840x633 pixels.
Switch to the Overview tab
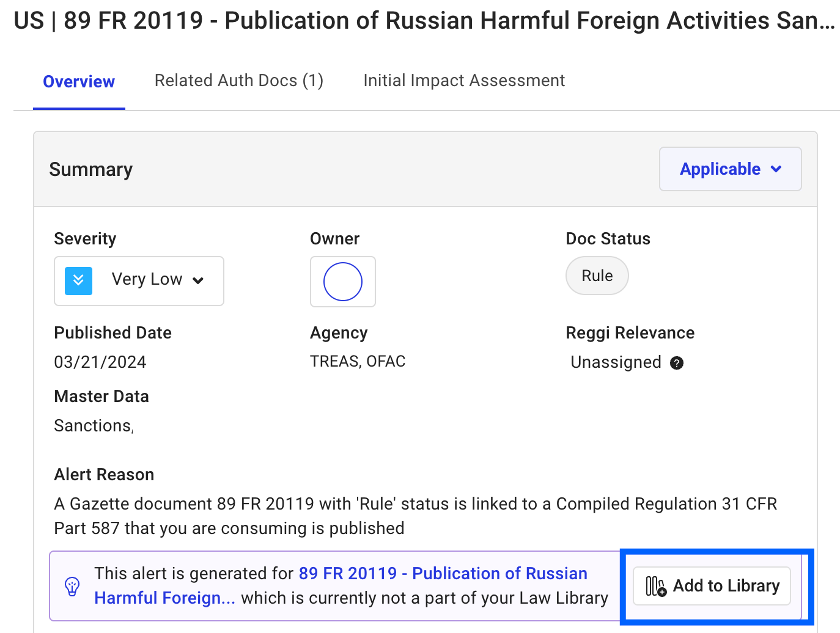pos(79,82)
